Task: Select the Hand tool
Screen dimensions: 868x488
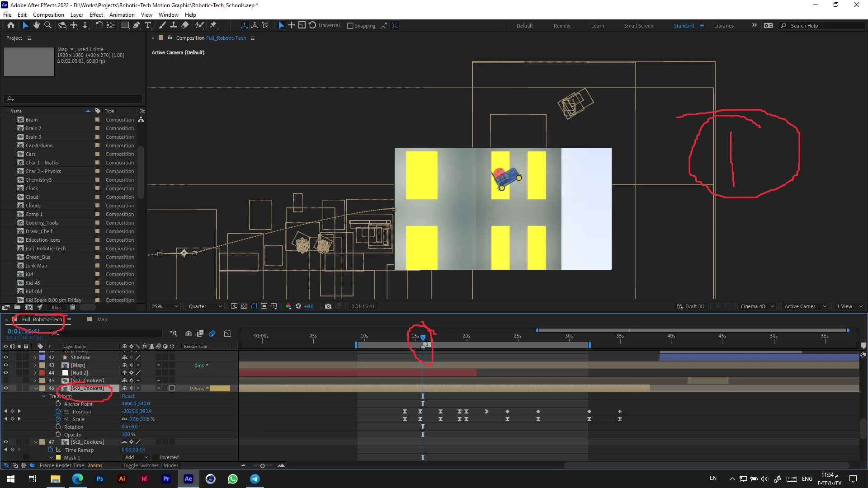Action: [x=37, y=25]
